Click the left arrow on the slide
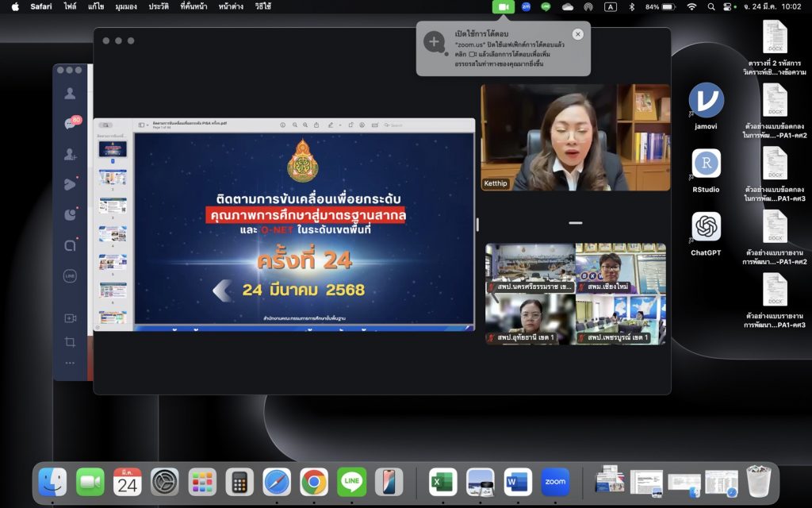Screen dimensions: 812x508 222,291
